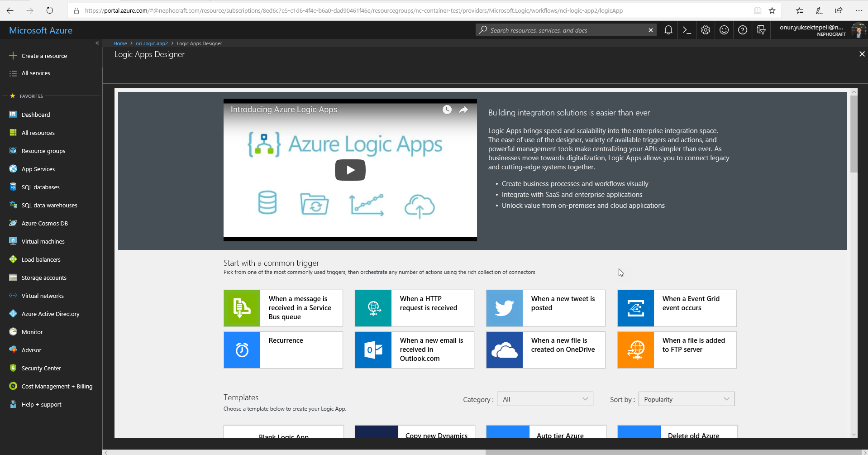The image size is (868, 455).
Task: Open browser Favorites hub icon
Action: 800,10
